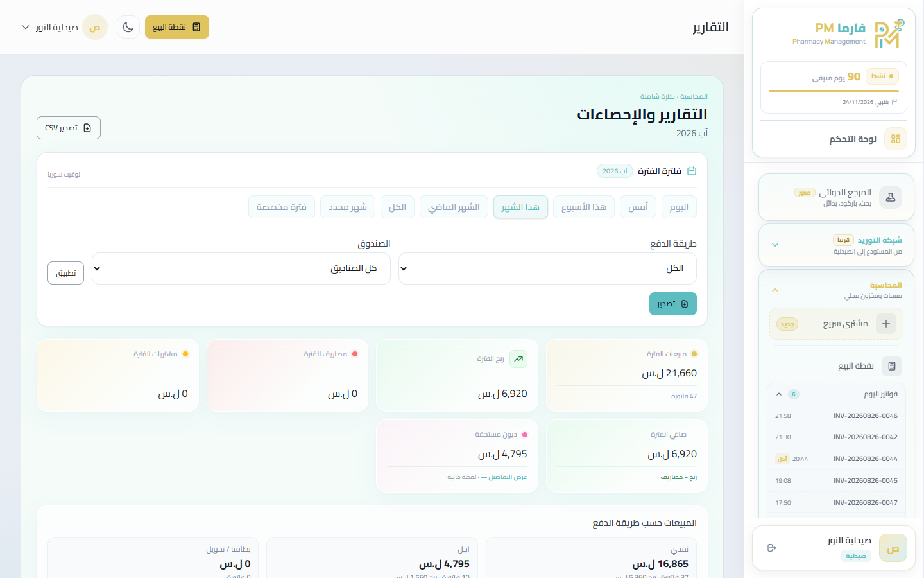Click subscription 90 days progress bar

click(x=834, y=91)
